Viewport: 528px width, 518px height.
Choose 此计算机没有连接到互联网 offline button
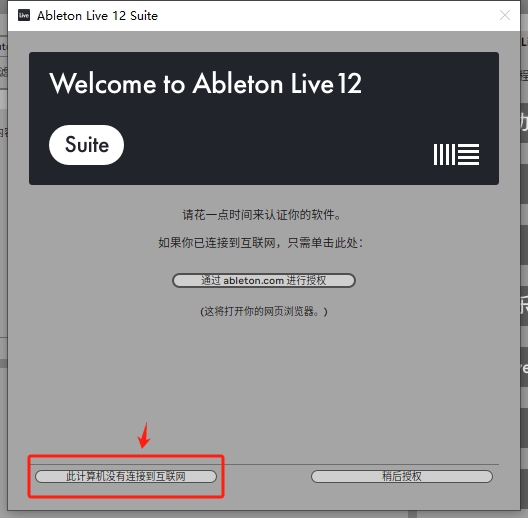tap(126, 476)
